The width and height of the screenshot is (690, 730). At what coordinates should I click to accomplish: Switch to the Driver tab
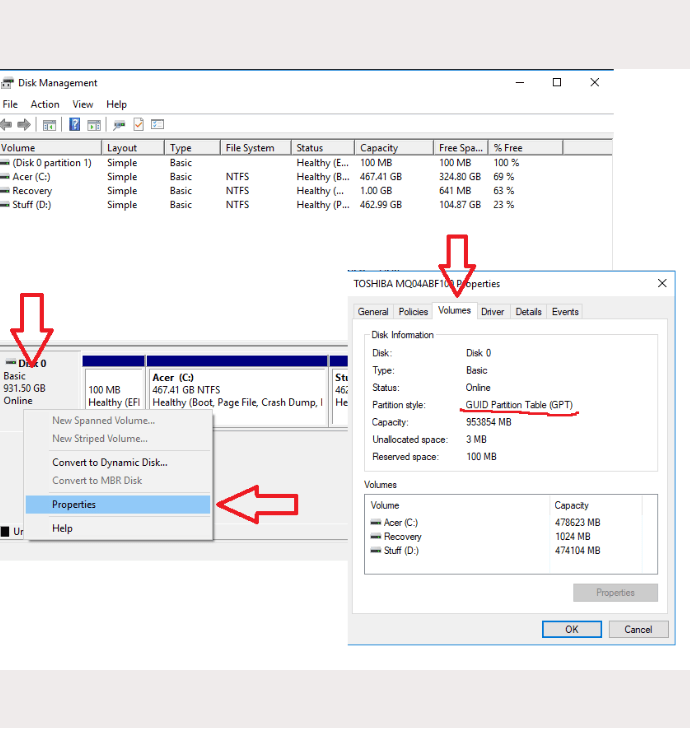(493, 311)
